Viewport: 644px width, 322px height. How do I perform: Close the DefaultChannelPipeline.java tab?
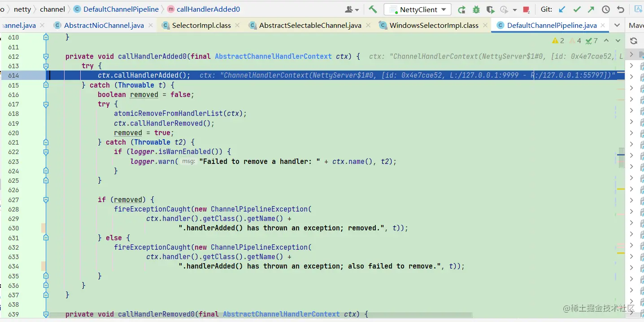pyautogui.click(x=604, y=26)
